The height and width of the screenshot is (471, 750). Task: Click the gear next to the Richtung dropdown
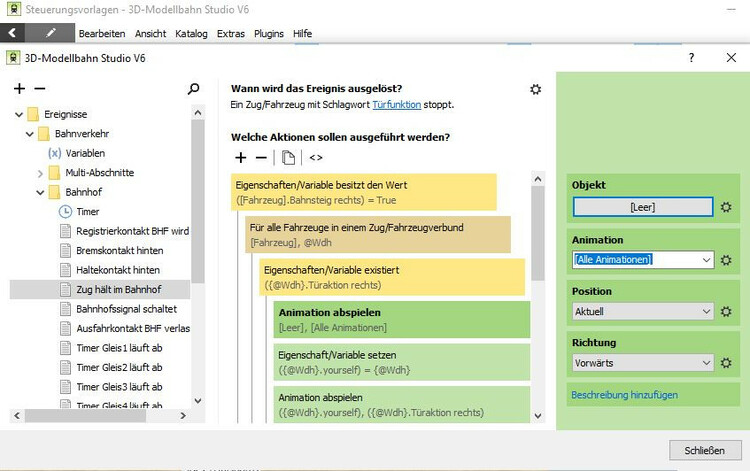coord(727,363)
